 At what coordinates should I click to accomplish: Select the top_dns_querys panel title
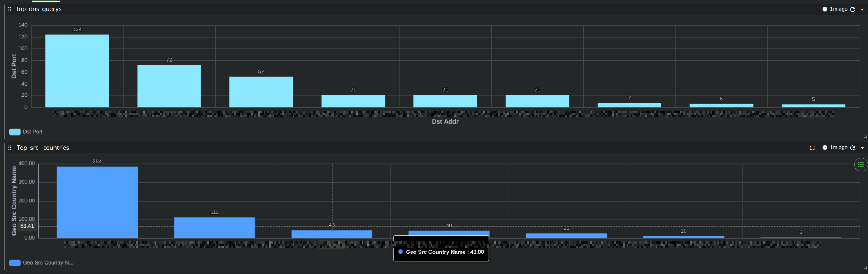[39, 9]
